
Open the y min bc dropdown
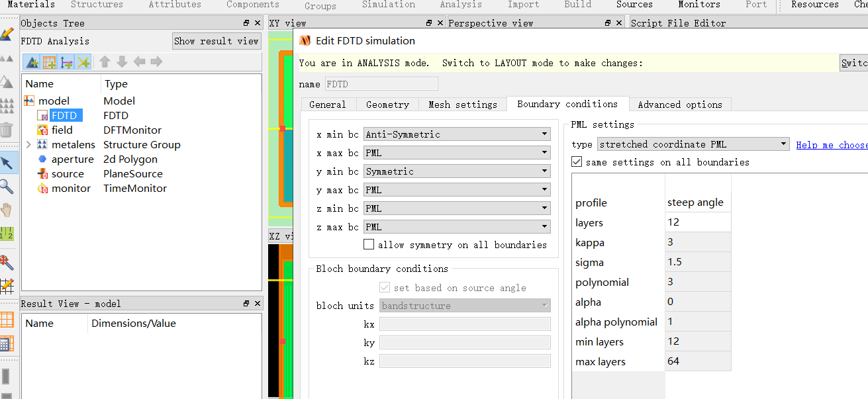(x=457, y=171)
